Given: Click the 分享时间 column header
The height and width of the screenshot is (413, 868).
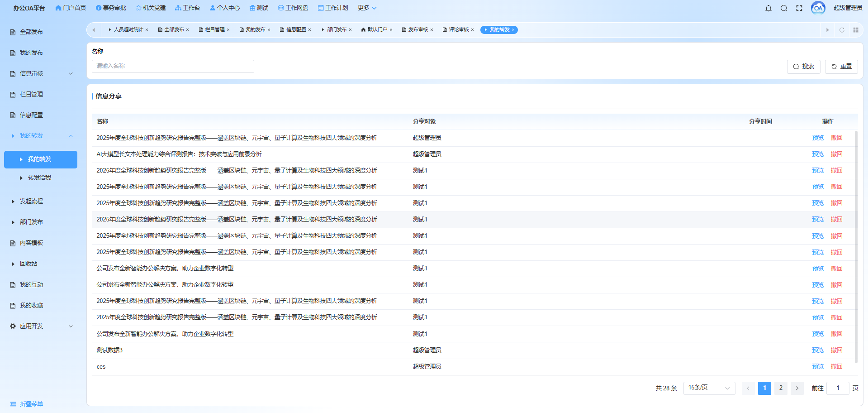Looking at the screenshot, I should [x=760, y=121].
